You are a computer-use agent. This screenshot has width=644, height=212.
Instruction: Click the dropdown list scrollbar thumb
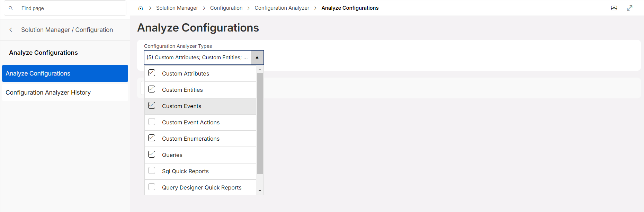(x=260, y=123)
